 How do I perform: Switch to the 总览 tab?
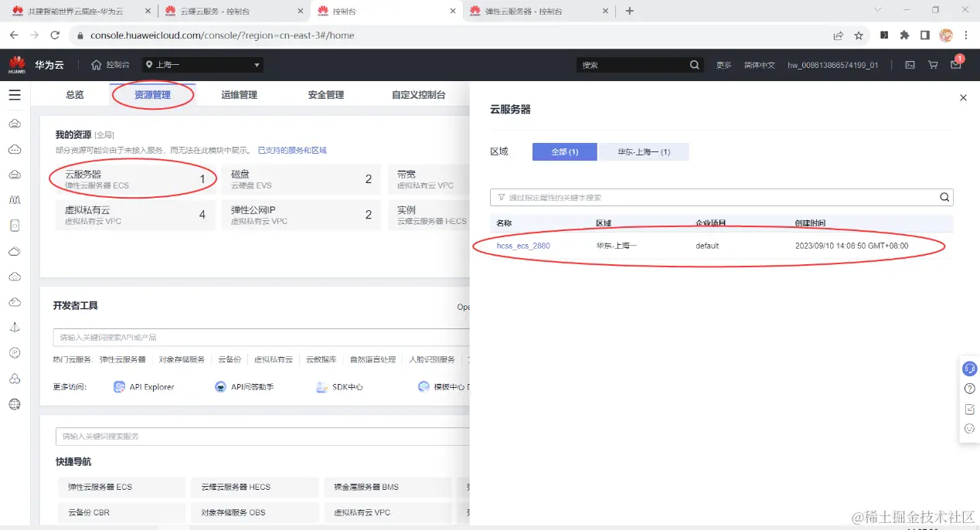click(x=74, y=95)
